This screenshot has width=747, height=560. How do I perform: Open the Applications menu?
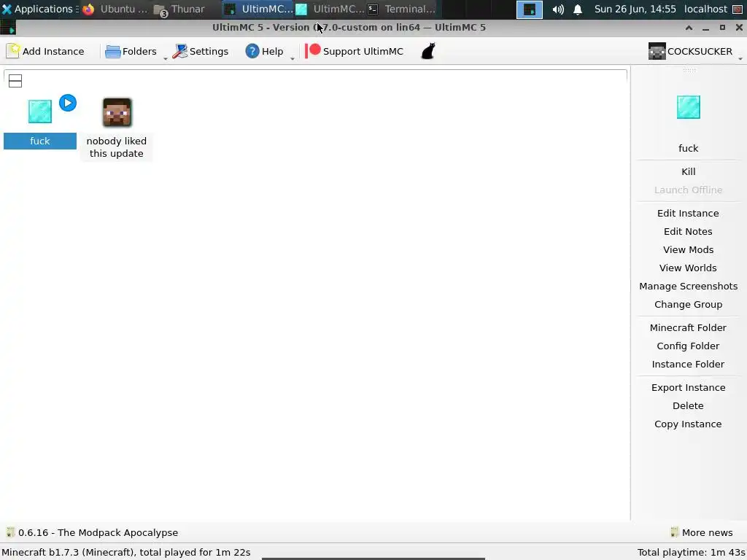pyautogui.click(x=39, y=9)
